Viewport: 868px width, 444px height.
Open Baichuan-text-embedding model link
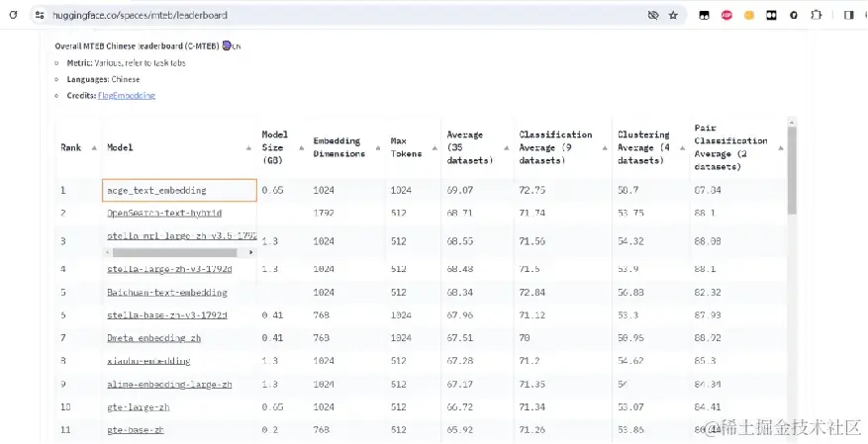(x=167, y=293)
